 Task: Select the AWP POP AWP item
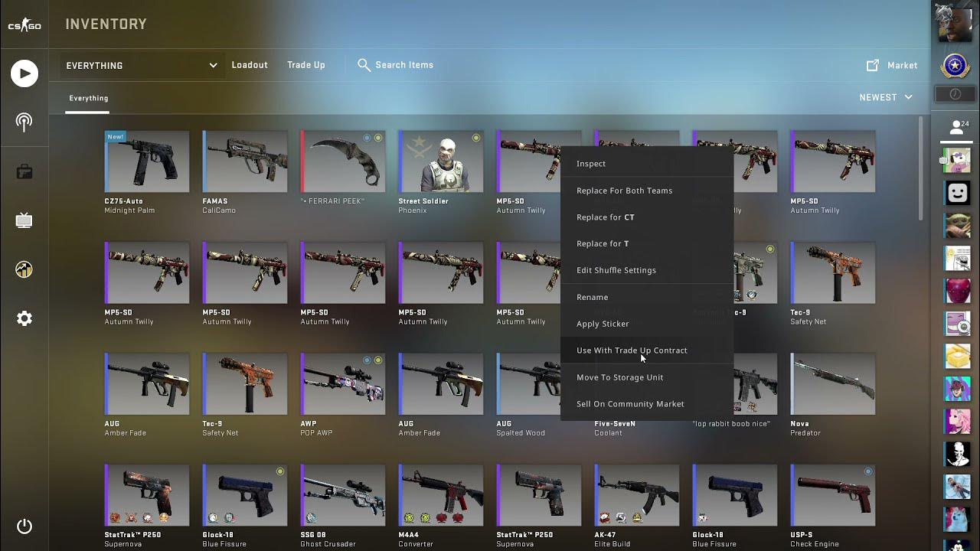coord(342,394)
